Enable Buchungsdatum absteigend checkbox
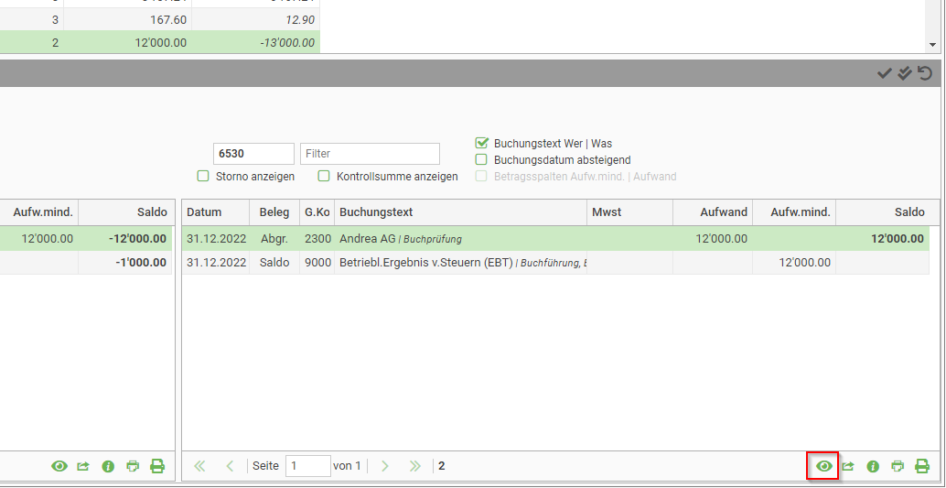This screenshot has width=946, height=488. coord(481,160)
